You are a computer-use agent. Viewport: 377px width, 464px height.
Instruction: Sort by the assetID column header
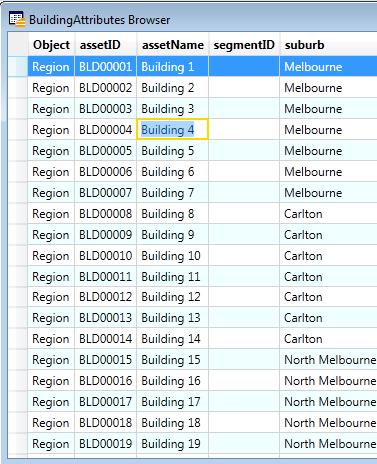click(x=106, y=45)
